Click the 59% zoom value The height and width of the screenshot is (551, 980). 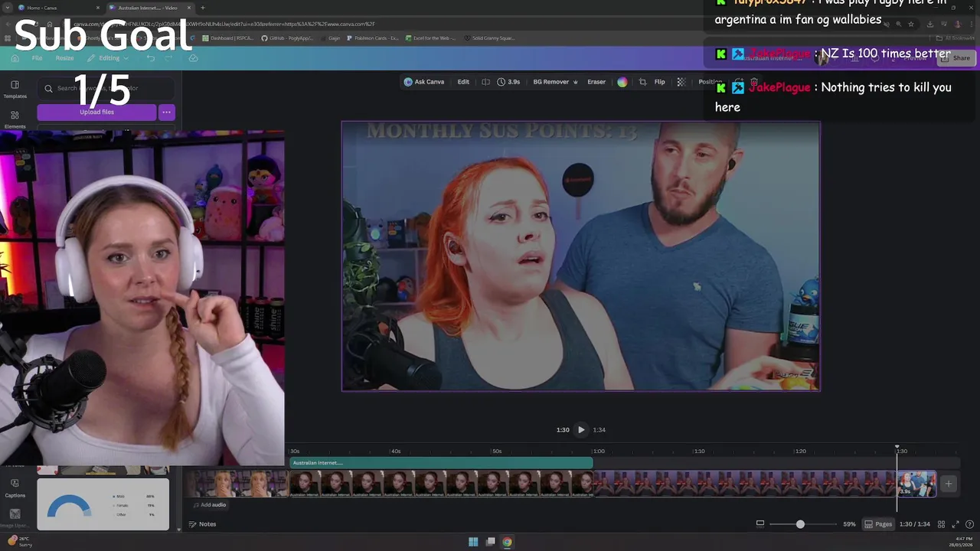point(849,524)
